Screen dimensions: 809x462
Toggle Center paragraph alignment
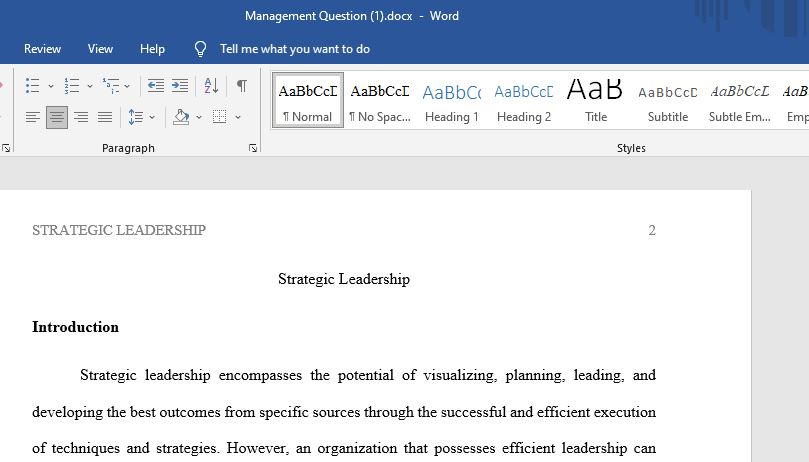click(x=57, y=117)
